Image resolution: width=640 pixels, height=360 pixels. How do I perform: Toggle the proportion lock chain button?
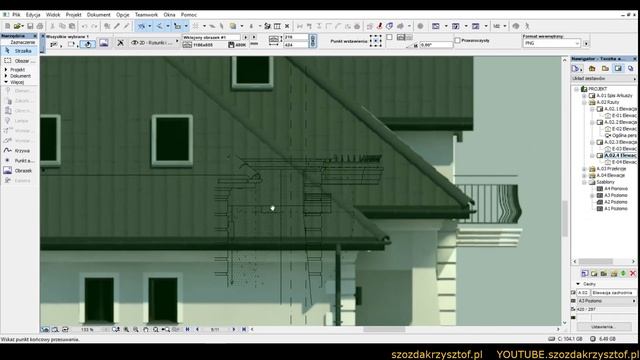point(313,41)
